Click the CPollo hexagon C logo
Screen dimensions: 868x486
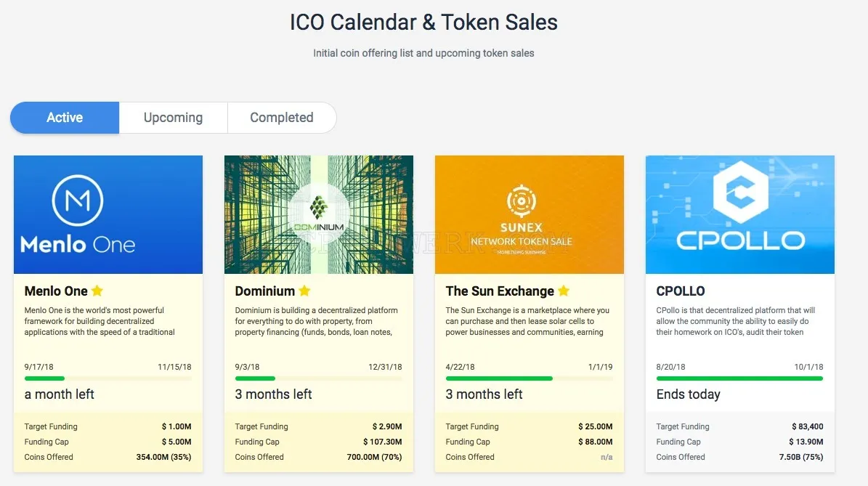point(741,192)
